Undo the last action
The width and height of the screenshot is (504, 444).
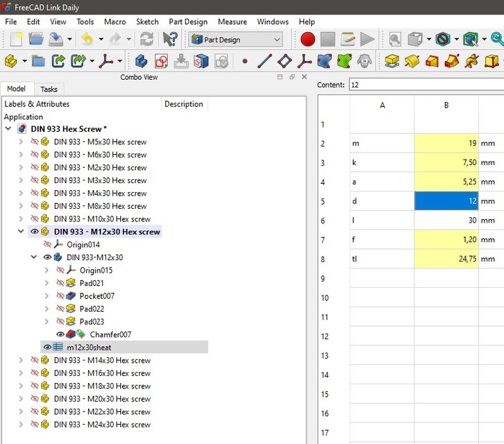[87, 40]
